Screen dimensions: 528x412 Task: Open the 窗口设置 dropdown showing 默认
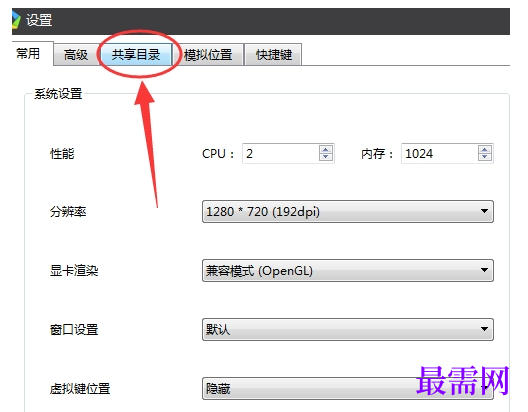point(348,329)
